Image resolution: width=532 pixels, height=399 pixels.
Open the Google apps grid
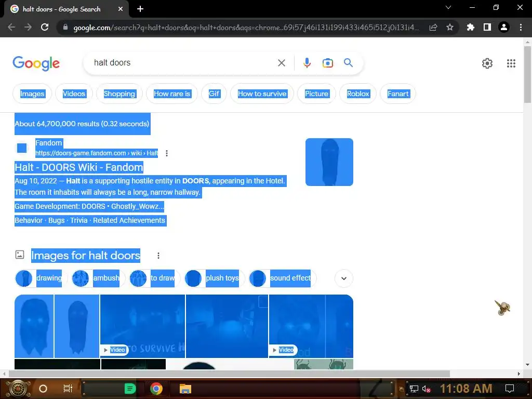click(511, 63)
